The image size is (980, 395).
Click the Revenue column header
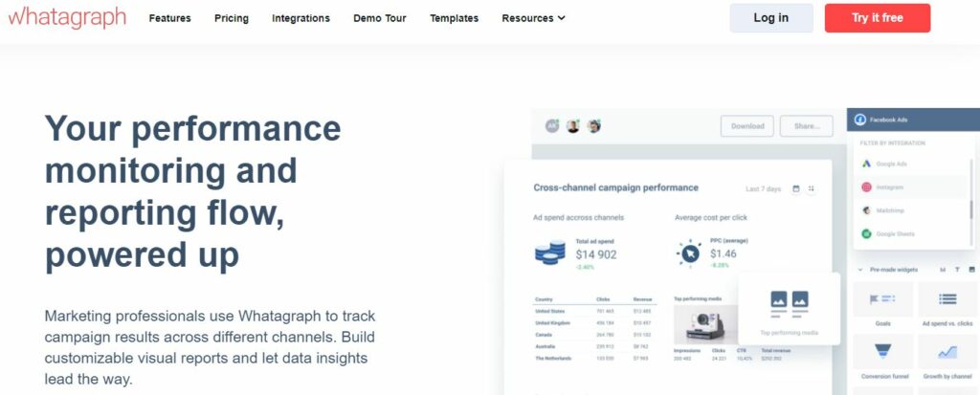(x=642, y=299)
